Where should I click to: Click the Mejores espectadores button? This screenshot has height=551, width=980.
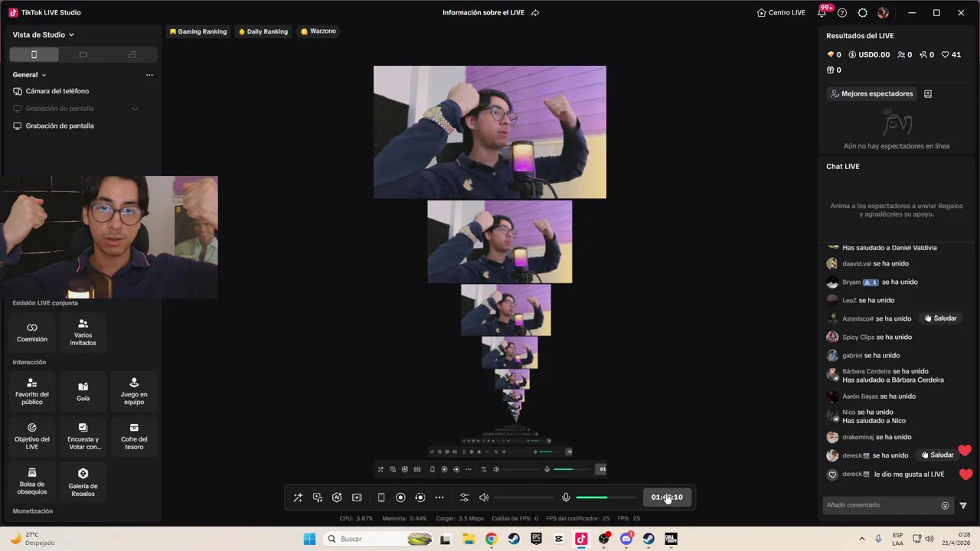tap(872, 93)
